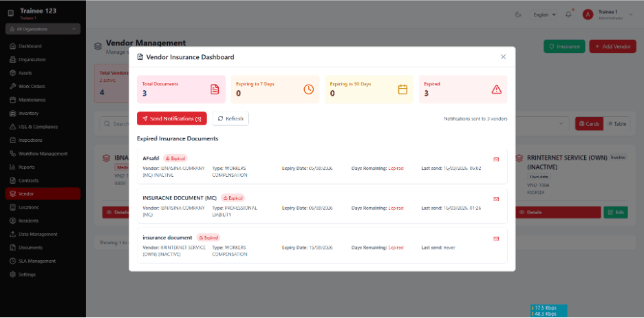Click Expiry Date 15/03/2026 text

click(308, 248)
